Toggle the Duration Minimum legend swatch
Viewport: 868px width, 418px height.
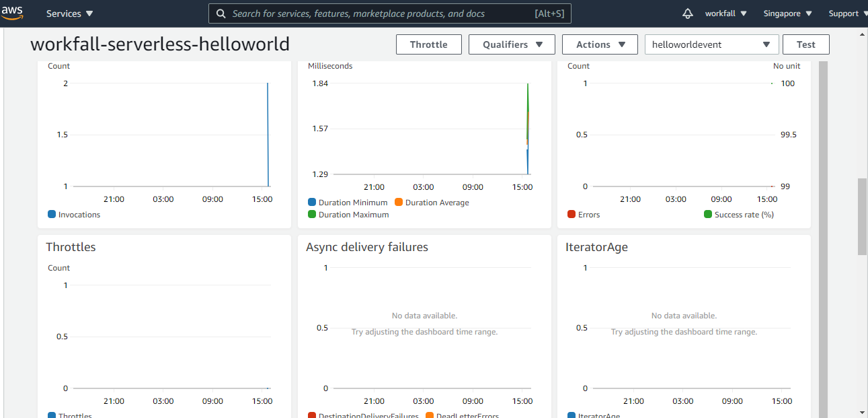(x=312, y=203)
